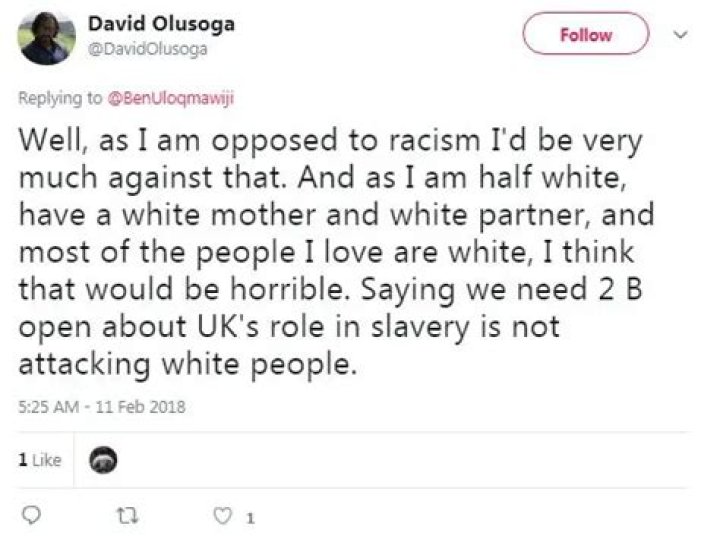Click the reply speech bubble icon
The width and height of the screenshot is (720, 542).
[x=31, y=517]
